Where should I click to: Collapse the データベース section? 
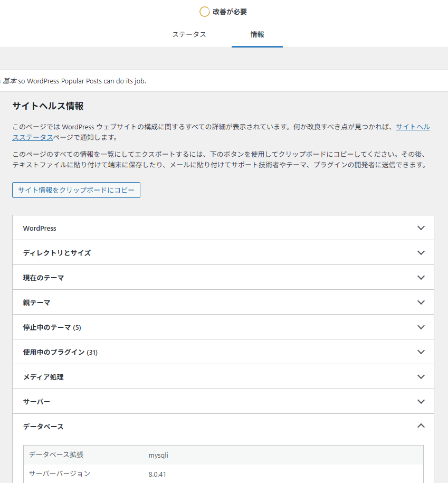click(223, 427)
